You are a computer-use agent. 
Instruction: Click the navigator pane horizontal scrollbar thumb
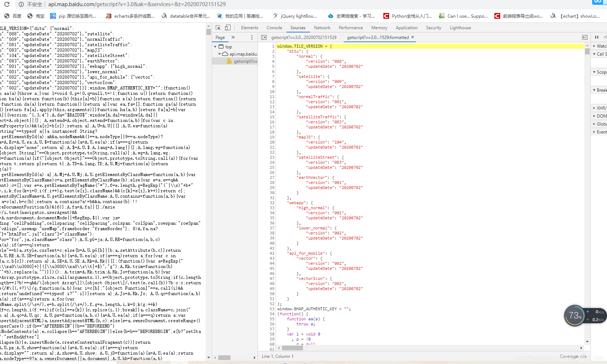tap(224, 358)
